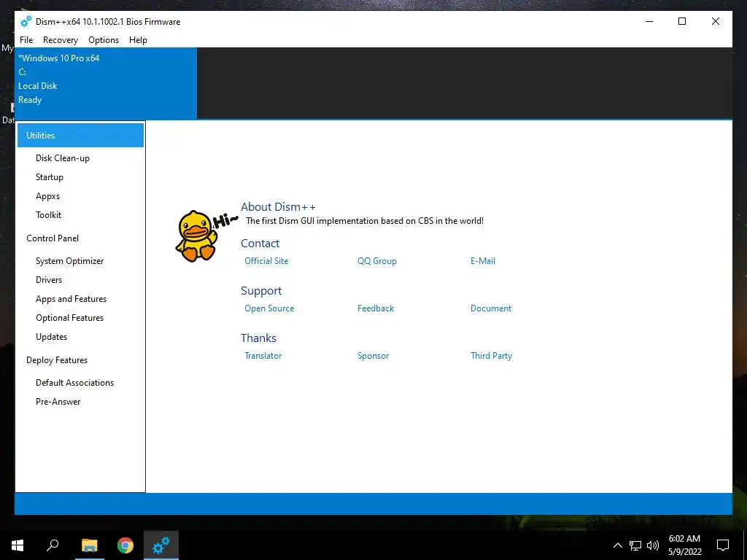The height and width of the screenshot is (560, 747).
Task: Click the Dism++ gear icon in title bar
Action: pyautogui.click(x=26, y=21)
